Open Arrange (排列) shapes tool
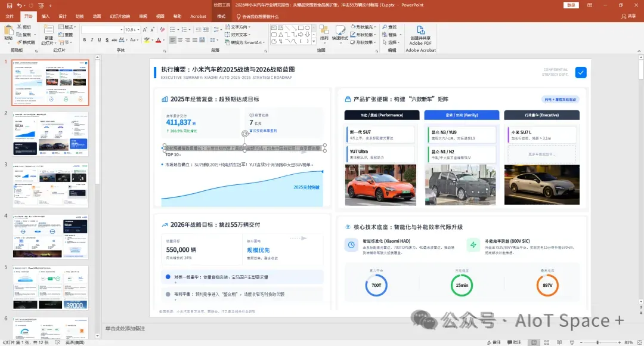644x346 pixels. [x=324, y=33]
